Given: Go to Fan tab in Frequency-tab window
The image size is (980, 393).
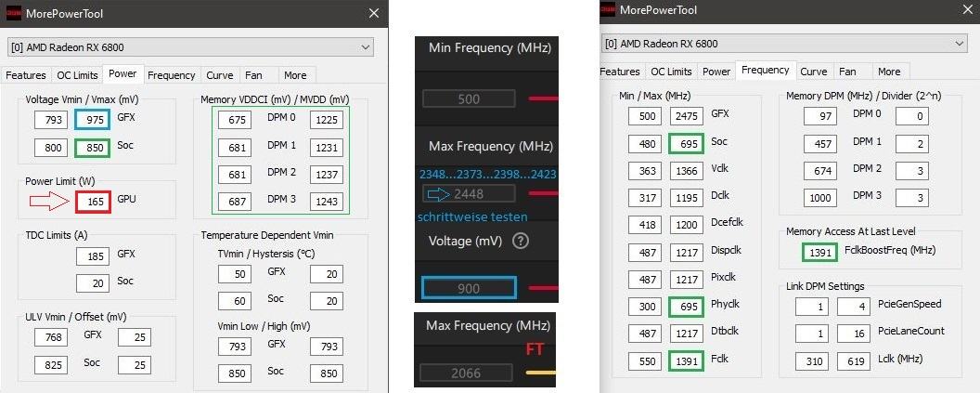Looking at the screenshot, I should point(847,72).
